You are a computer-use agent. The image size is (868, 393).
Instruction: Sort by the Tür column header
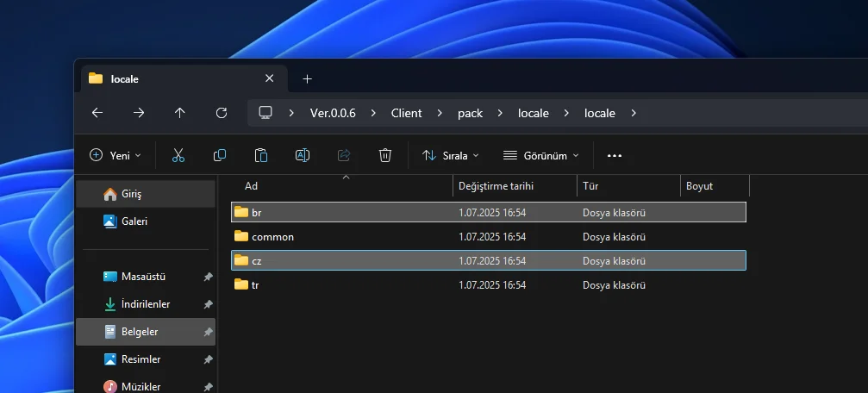coord(628,186)
